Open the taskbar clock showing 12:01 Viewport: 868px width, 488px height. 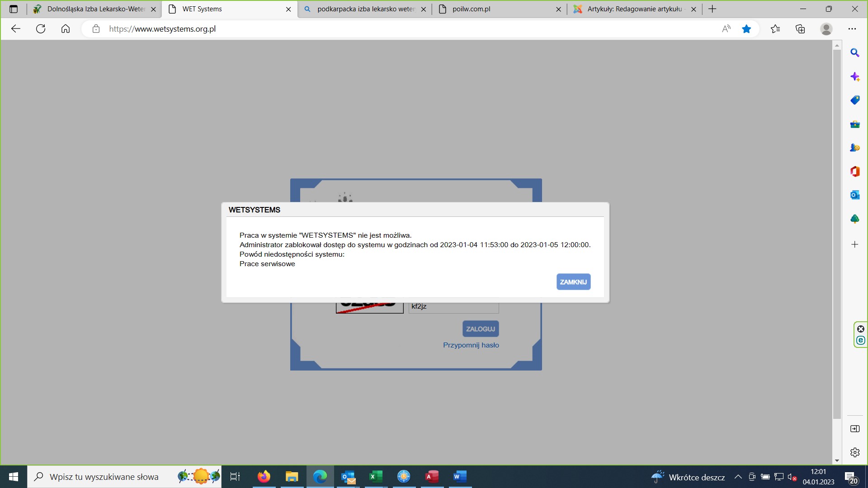coord(818,477)
